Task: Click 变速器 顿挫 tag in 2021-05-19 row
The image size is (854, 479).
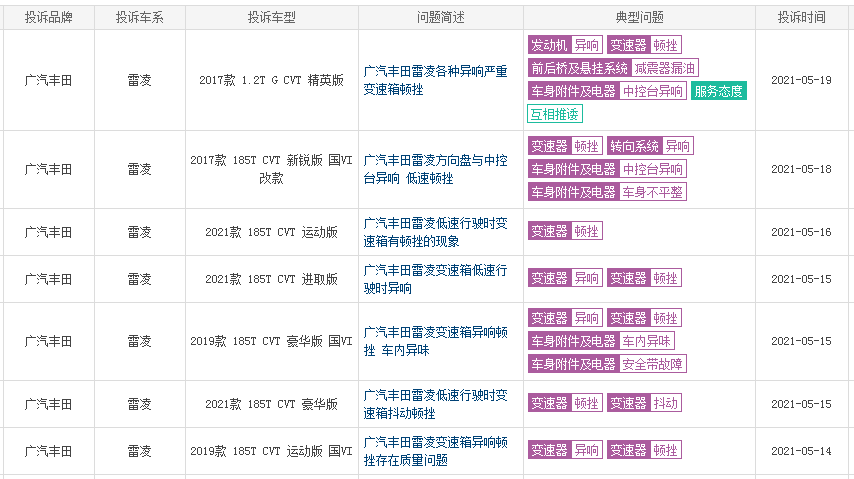Action: pyautogui.click(x=644, y=45)
